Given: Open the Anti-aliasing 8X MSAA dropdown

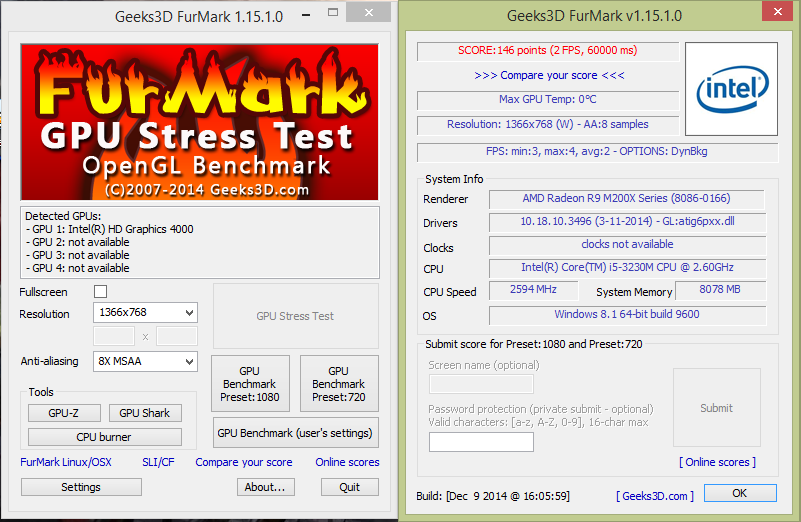Looking at the screenshot, I should (x=145, y=362).
